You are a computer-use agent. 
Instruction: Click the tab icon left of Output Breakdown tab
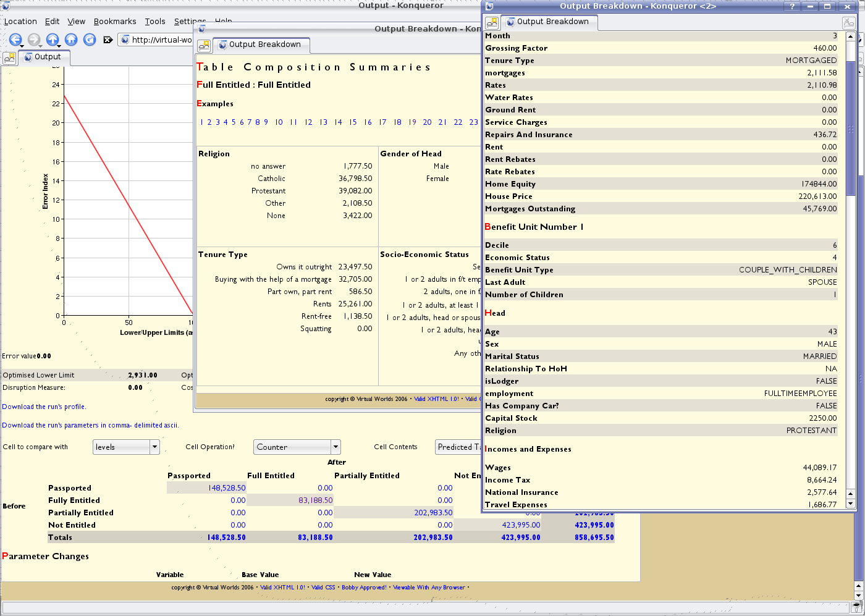tap(492, 22)
